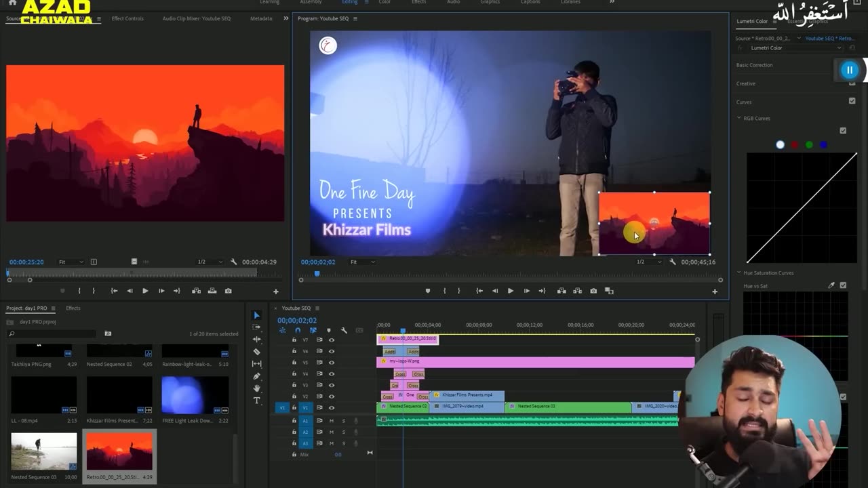Collapse the RGB Curves section
The height and width of the screenshot is (488, 868).
click(x=739, y=118)
